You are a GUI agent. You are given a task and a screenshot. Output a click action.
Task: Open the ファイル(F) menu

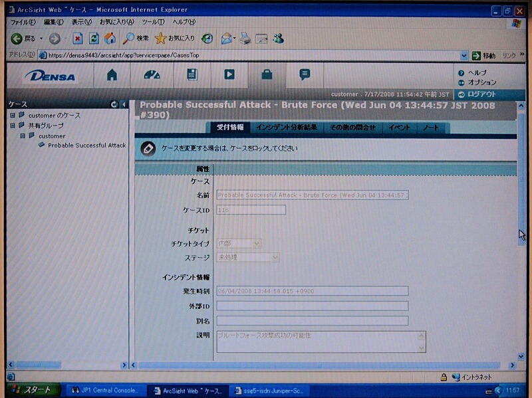click(23, 22)
